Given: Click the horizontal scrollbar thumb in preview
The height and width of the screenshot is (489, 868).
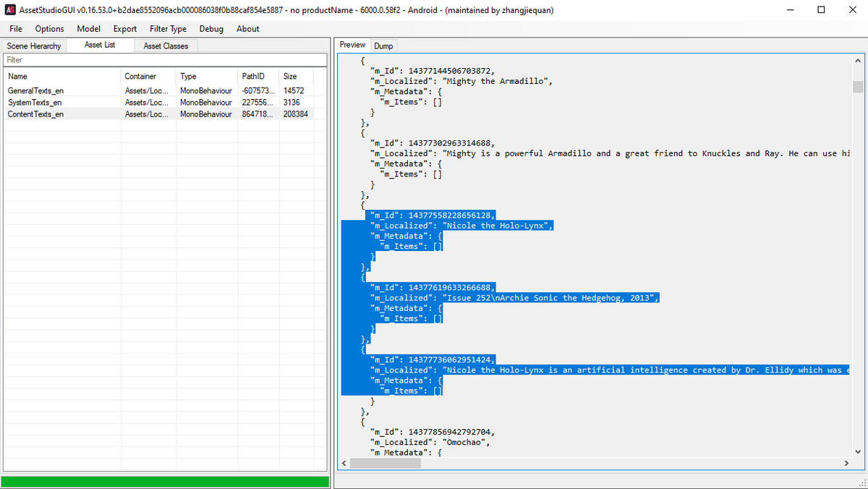Looking at the screenshot, I should pyautogui.click(x=386, y=463).
